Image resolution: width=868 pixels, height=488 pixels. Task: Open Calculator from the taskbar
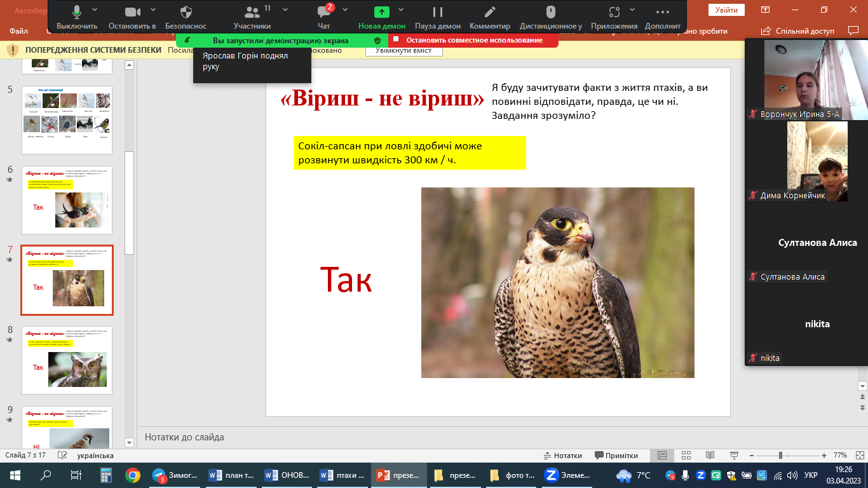(106, 475)
